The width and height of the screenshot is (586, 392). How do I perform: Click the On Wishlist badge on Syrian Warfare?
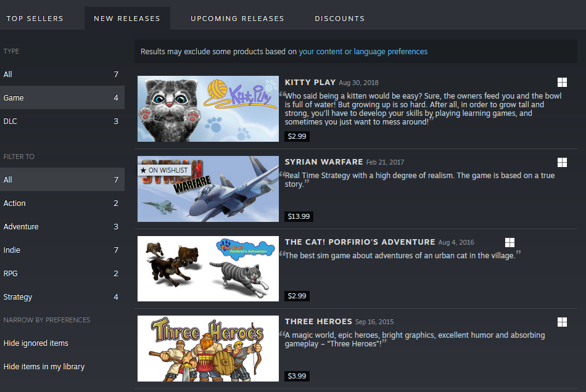click(x=165, y=170)
